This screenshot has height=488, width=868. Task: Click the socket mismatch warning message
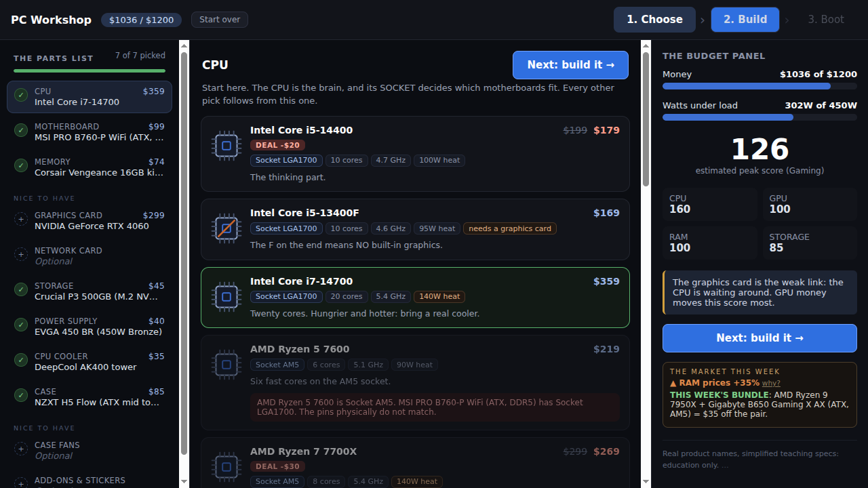435,407
